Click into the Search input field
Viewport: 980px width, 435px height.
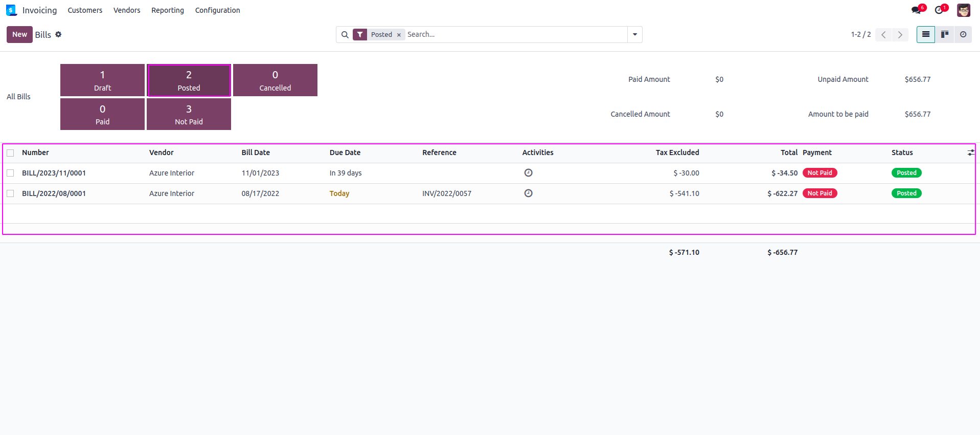(x=515, y=34)
